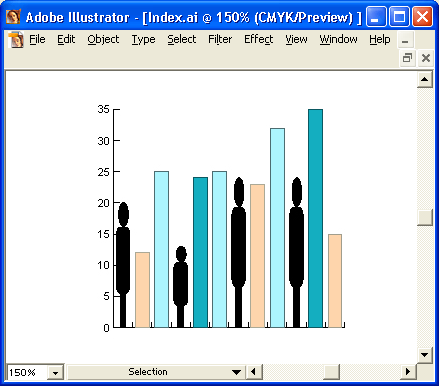Close the Index.ai document
This screenshot has height=386, width=439.
coord(426,58)
